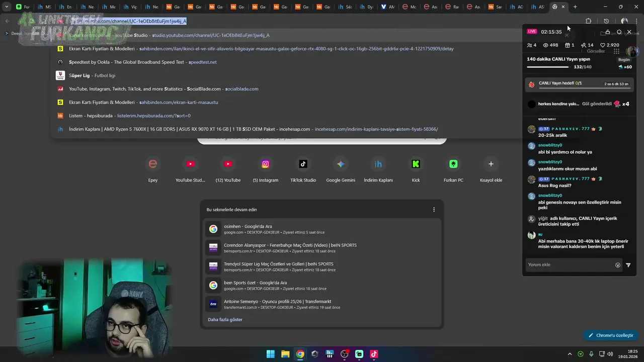Open Trendyol Süper Lig Maç Özetleri entry
Image resolution: width=644 pixels, height=362 pixels.
322,266
